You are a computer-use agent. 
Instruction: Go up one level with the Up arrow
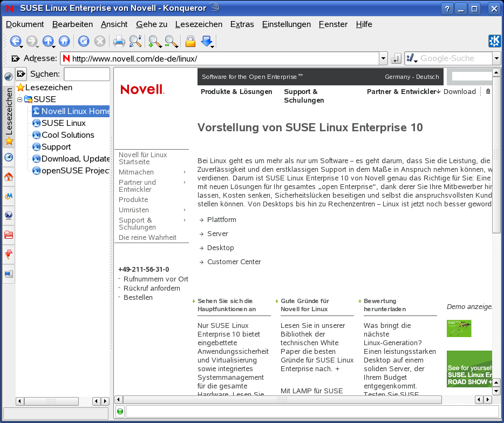pos(48,41)
